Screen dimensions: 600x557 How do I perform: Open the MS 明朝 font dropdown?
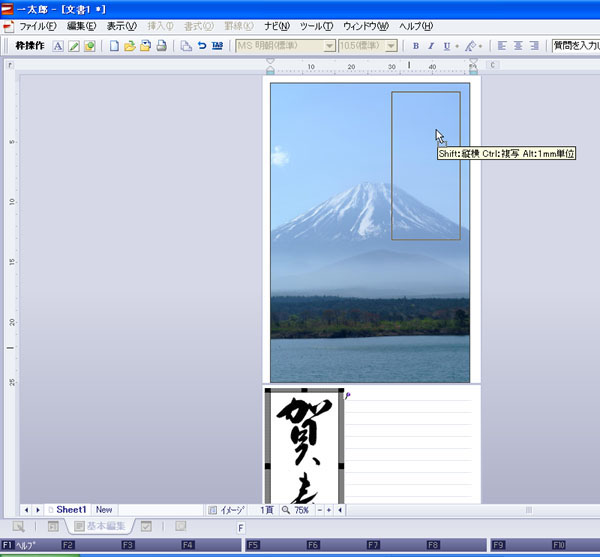pos(329,46)
